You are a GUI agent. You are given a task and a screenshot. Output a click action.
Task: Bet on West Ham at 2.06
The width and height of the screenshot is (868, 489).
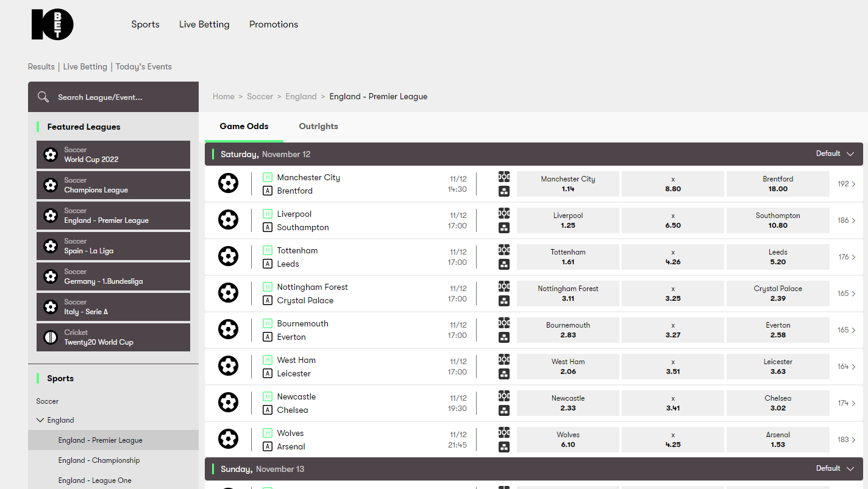click(568, 367)
